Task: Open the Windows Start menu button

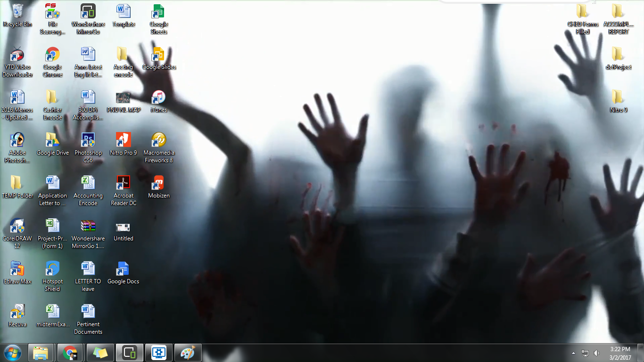Action: coord(12,353)
